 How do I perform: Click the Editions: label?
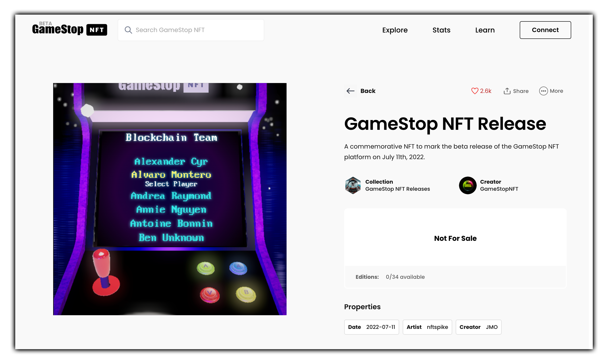(367, 277)
